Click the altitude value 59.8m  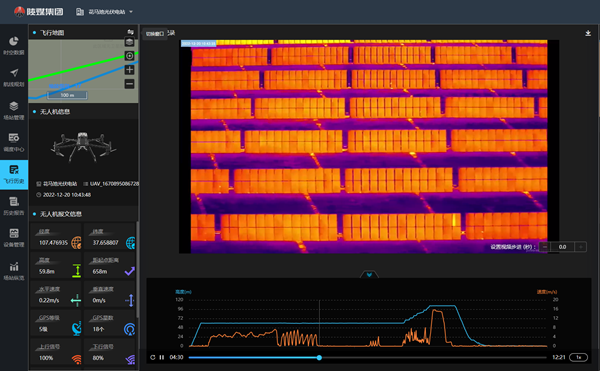coord(47,272)
